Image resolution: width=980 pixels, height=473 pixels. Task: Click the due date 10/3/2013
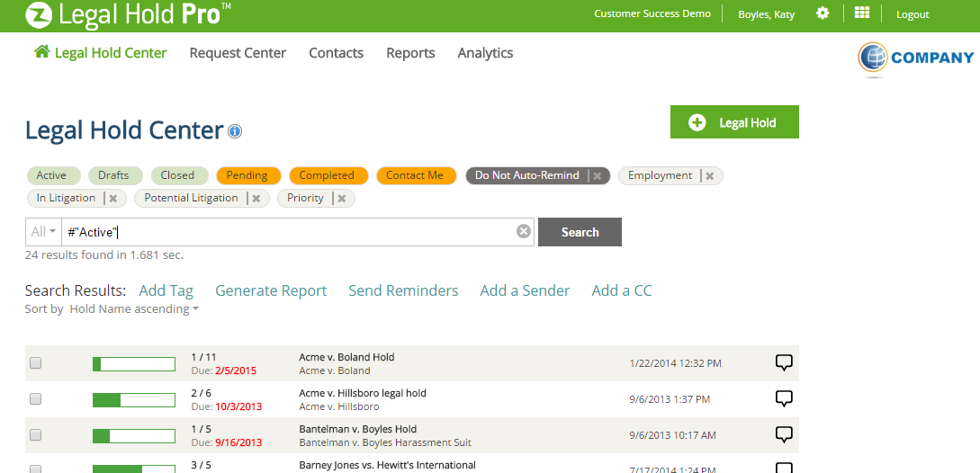point(238,406)
